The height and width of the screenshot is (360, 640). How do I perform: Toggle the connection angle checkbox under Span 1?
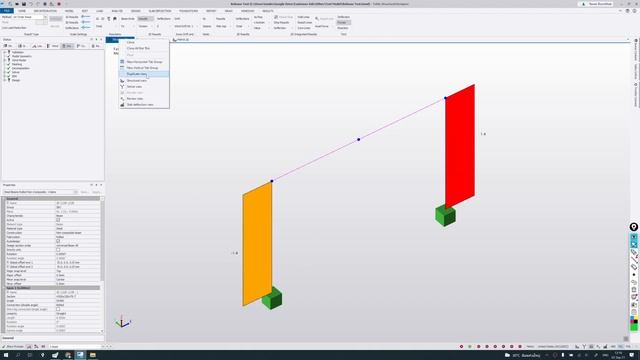tap(58, 309)
